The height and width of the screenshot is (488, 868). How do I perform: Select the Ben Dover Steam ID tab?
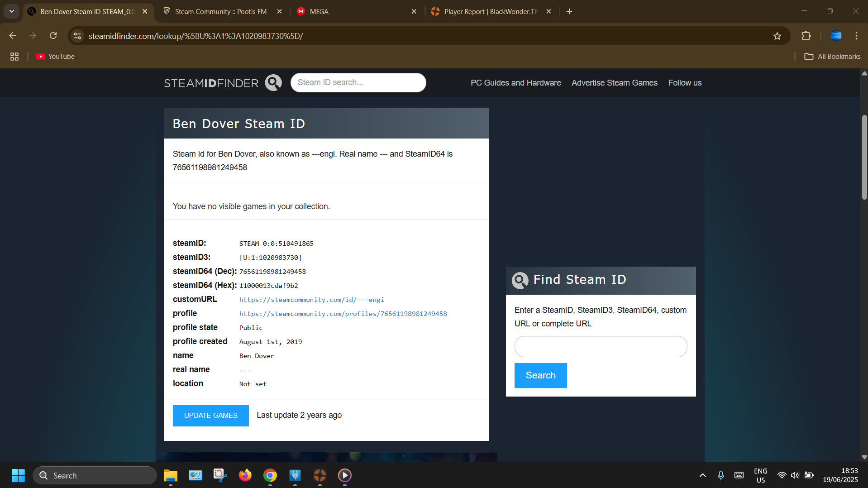coord(87,11)
